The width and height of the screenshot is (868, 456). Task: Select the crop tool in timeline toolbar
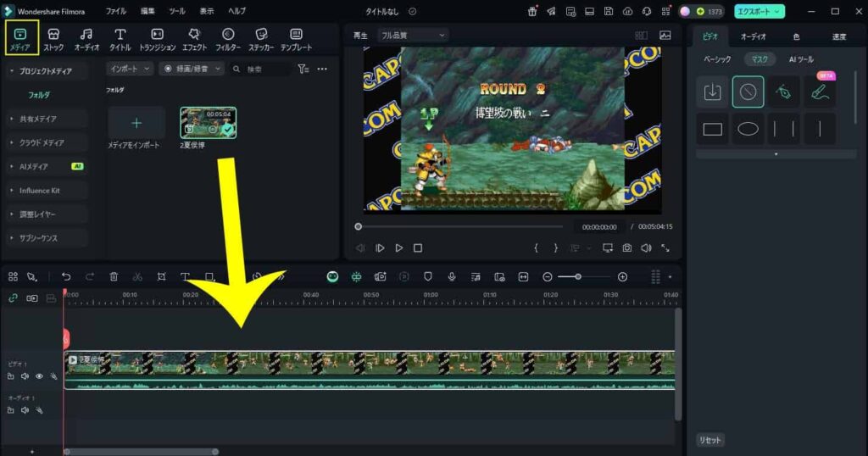161,276
